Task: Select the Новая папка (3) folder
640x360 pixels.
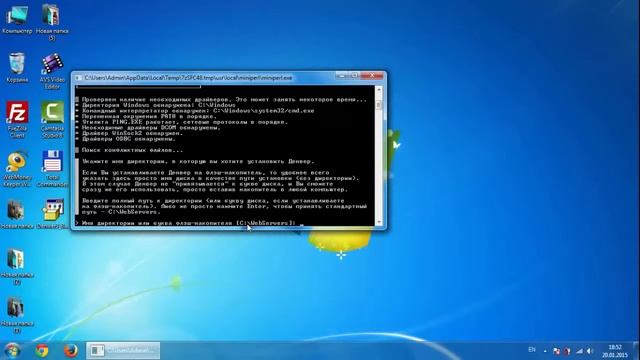Action: pyautogui.click(x=17, y=315)
